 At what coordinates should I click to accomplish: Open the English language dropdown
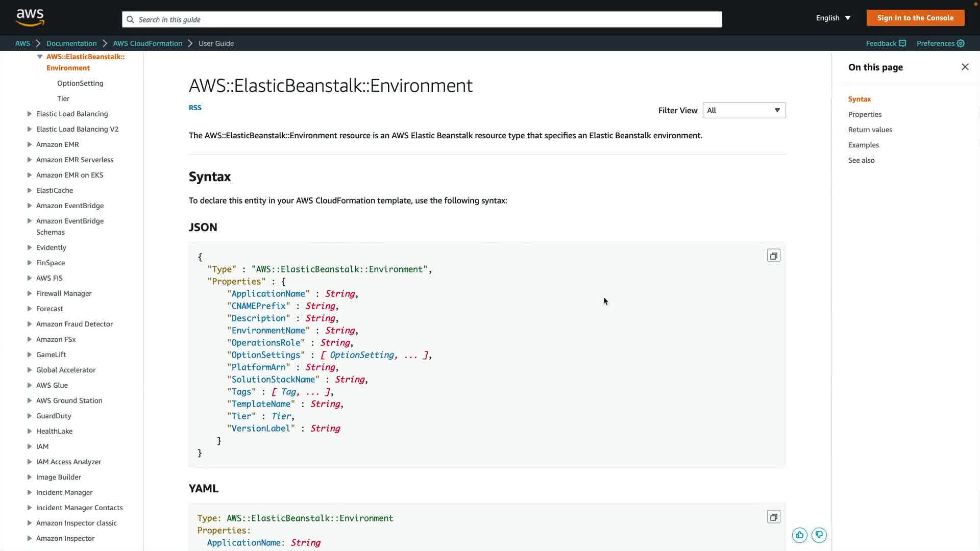click(833, 18)
